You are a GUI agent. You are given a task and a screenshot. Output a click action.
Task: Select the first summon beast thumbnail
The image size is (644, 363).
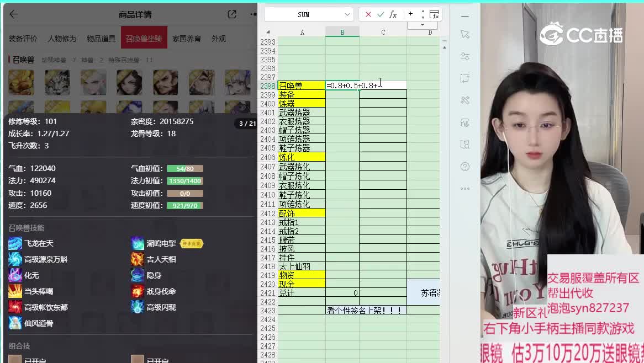point(22,82)
